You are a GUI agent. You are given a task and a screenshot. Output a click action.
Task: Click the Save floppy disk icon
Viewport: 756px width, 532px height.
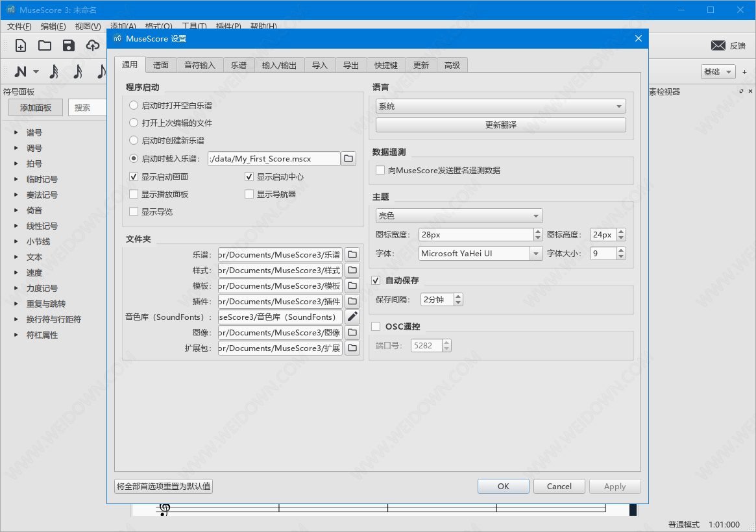coord(69,45)
